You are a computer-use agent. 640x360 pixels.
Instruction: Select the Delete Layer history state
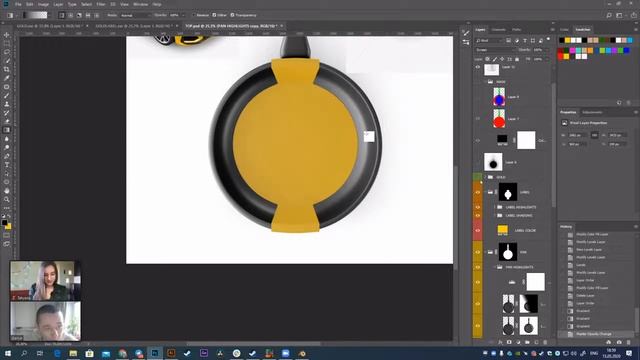pyautogui.click(x=585, y=296)
